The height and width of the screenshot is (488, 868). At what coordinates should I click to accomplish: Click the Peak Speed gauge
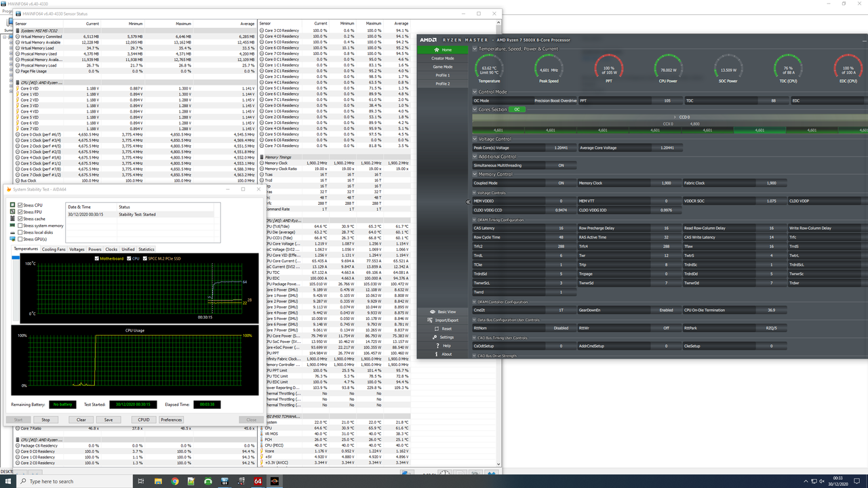pos(549,70)
